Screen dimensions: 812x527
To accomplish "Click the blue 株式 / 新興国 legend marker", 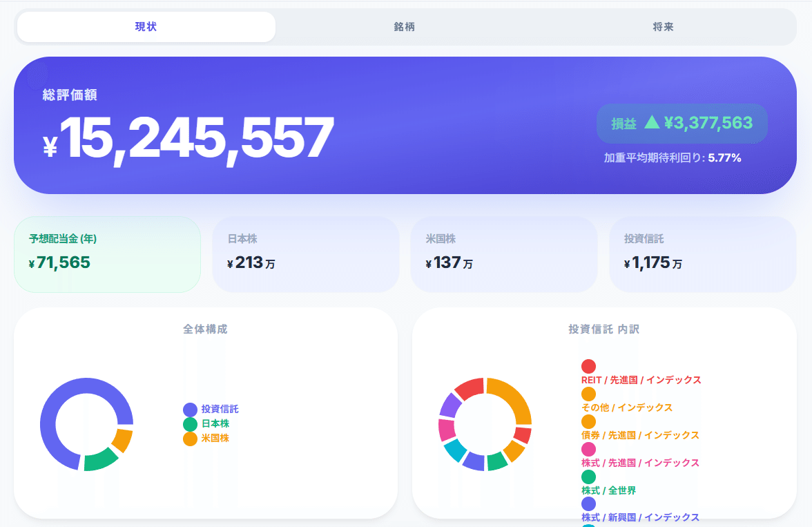I will pos(588,504).
